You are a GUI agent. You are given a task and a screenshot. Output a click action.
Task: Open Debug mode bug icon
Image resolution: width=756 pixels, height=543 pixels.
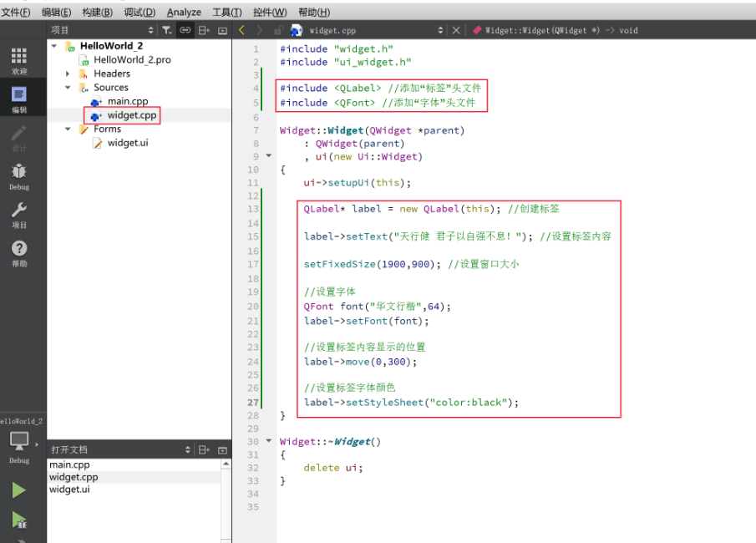point(19,176)
